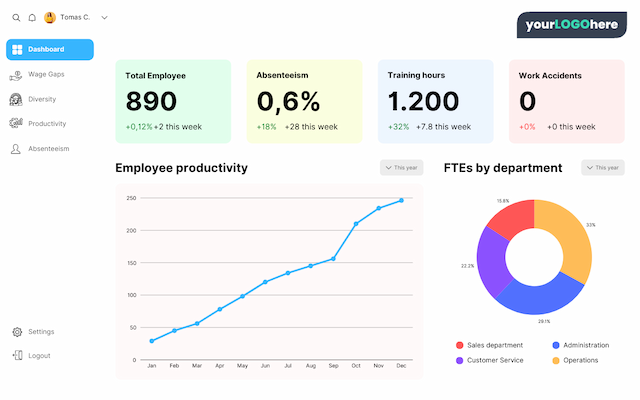Viewport: 640px width, 400px height.
Task: Open the Total Employee card
Action: 173,101
